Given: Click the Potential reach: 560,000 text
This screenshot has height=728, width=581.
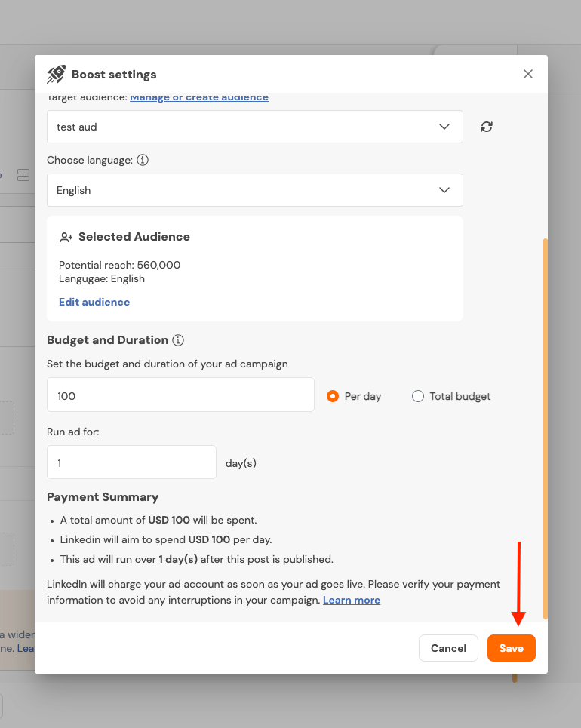Looking at the screenshot, I should tap(119, 265).
